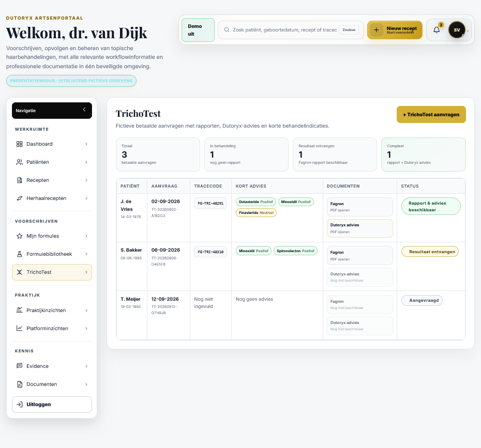The height and width of the screenshot is (448, 481).
Task: Click the Dashboard grid icon
Action: pyautogui.click(x=19, y=144)
